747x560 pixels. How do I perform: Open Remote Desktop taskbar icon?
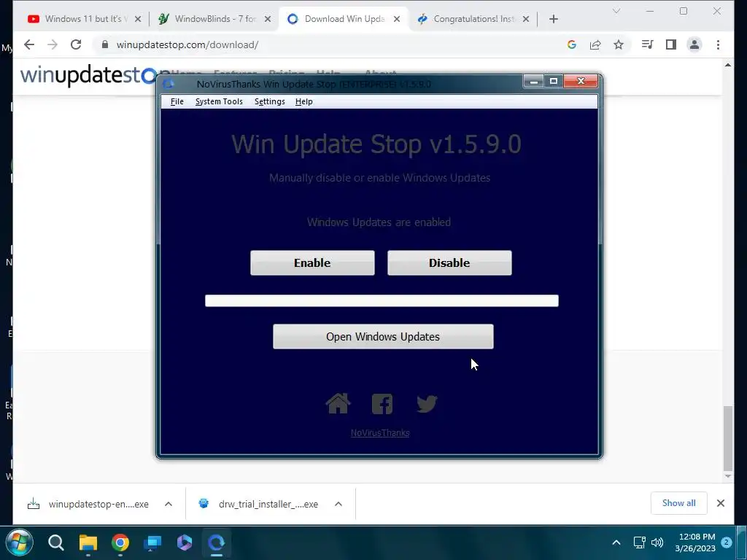(x=153, y=542)
